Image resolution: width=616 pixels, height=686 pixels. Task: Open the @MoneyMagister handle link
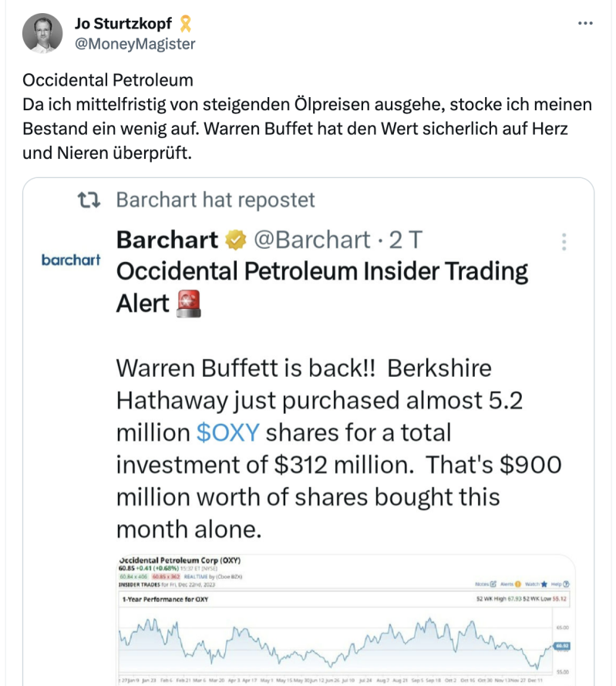pos(134,44)
